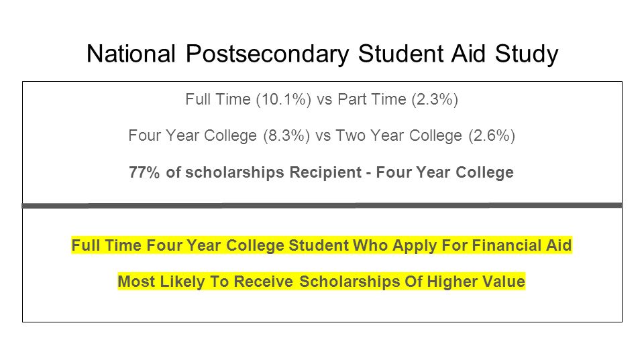Select the highlighted phrase Full Time Four Year

coord(147,245)
